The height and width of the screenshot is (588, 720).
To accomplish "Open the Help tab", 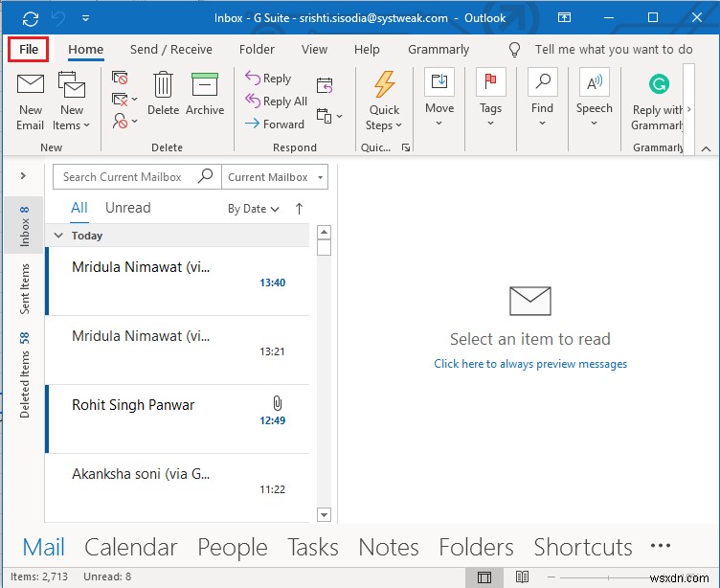I will coord(367,49).
